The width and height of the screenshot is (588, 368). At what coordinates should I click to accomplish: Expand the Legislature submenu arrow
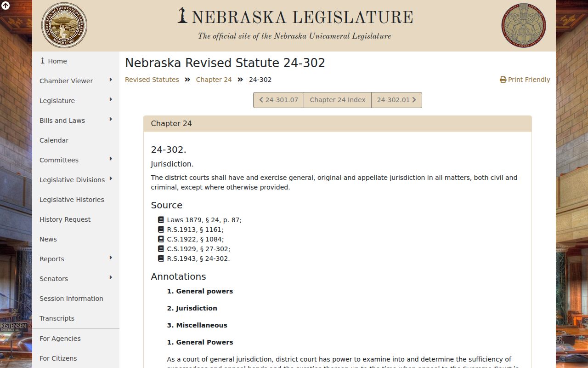tap(111, 100)
